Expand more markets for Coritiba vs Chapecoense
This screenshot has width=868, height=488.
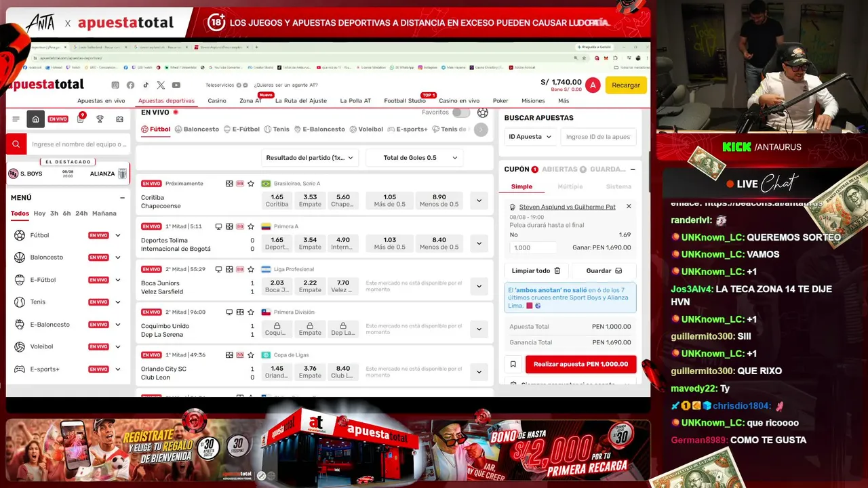(479, 201)
